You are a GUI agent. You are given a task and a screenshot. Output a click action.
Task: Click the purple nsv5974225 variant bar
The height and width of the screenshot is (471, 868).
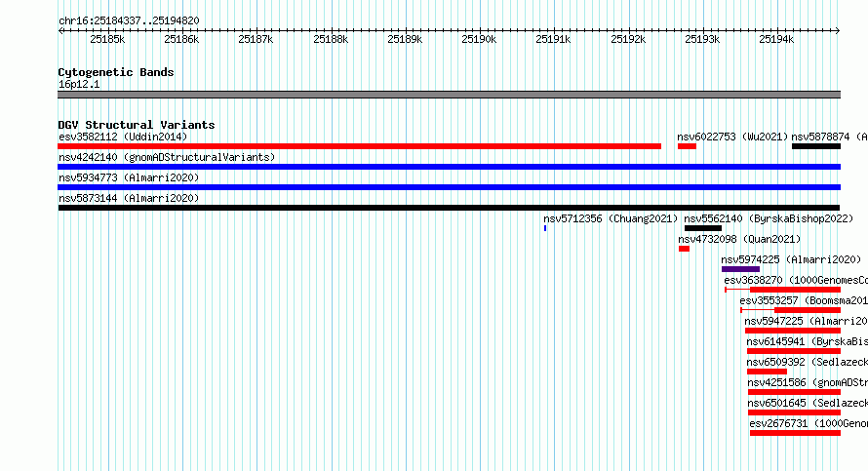click(740, 269)
